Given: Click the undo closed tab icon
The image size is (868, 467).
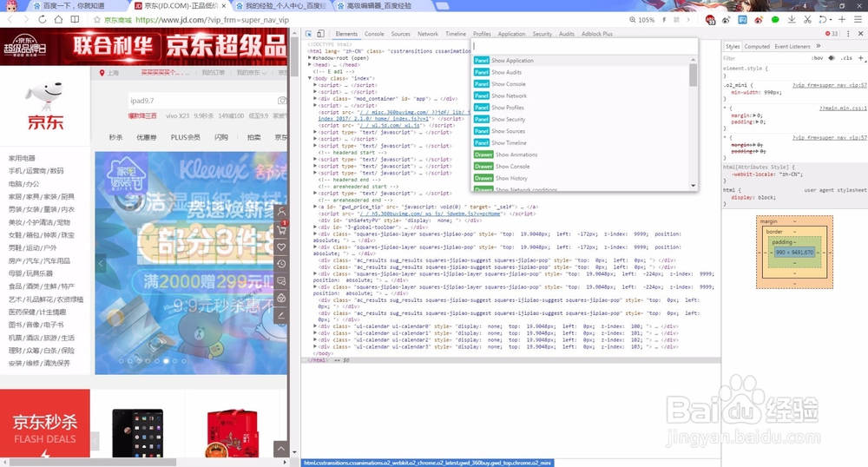Looking at the screenshot, I should click(823, 19).
